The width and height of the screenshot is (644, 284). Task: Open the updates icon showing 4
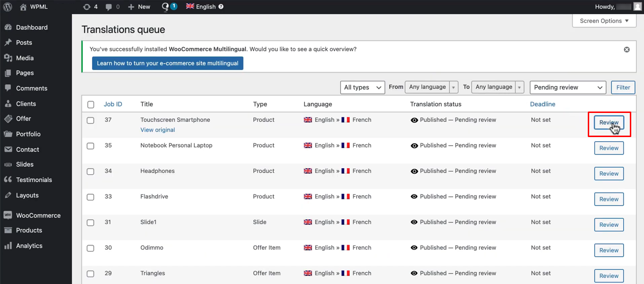point(90,7)
